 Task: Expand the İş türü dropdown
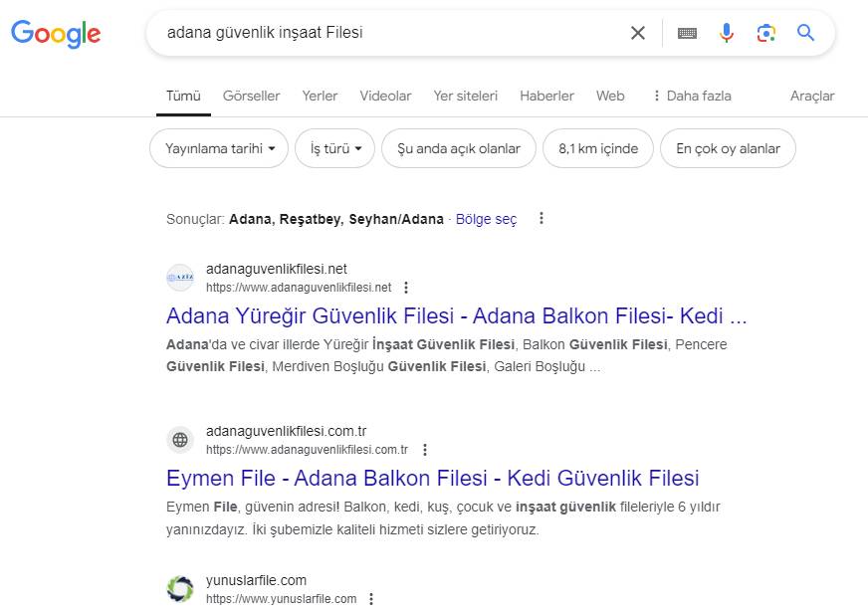(x=335, y=148)
